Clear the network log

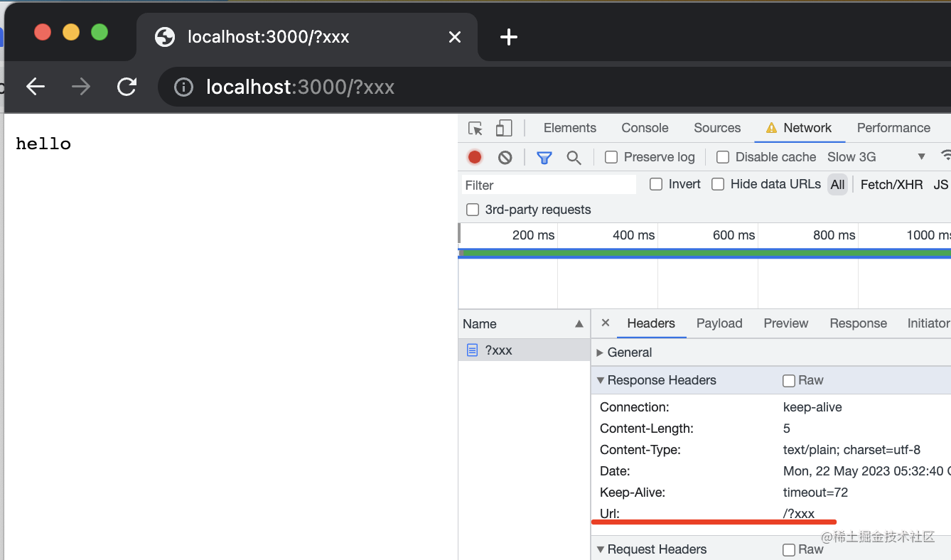pos(505,157)
